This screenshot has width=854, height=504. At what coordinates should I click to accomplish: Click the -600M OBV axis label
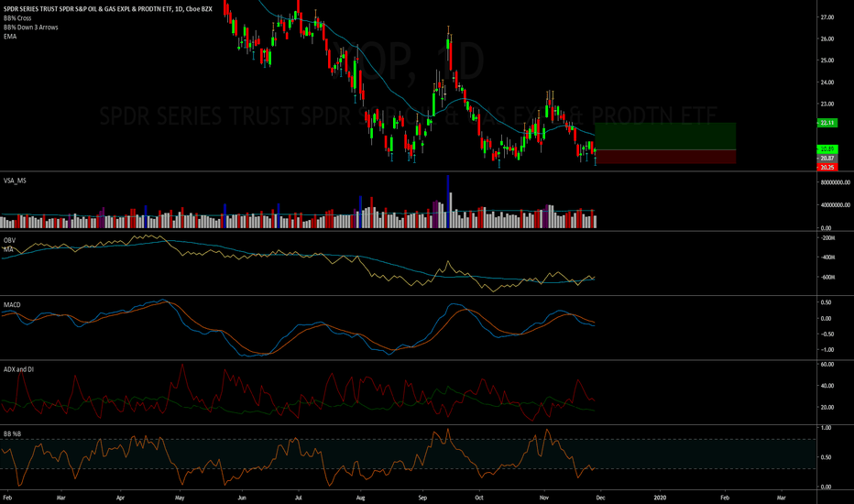tap(827, 278)
